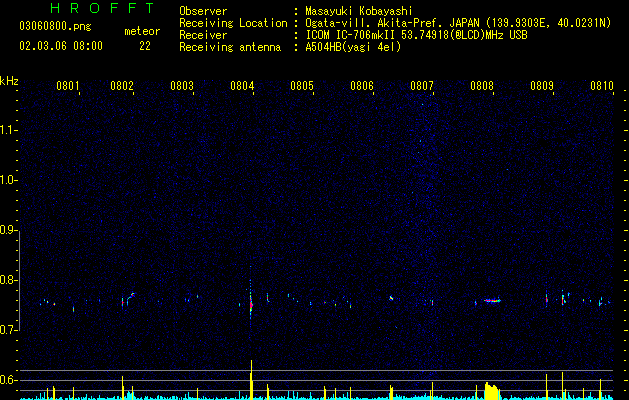The width and height of the screenshot is (629, 400).
Task: Click the 0.7 kHz axis label
Action: click(8, 330)
